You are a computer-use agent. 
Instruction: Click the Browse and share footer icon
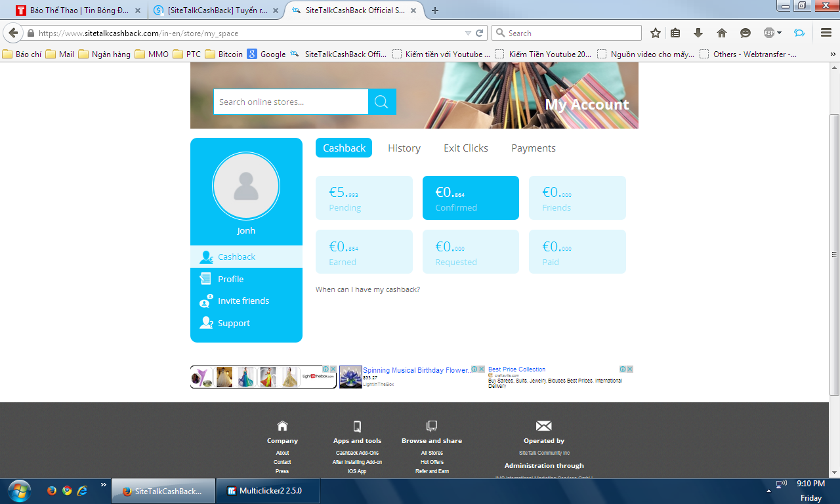click(x=432, y=426)
